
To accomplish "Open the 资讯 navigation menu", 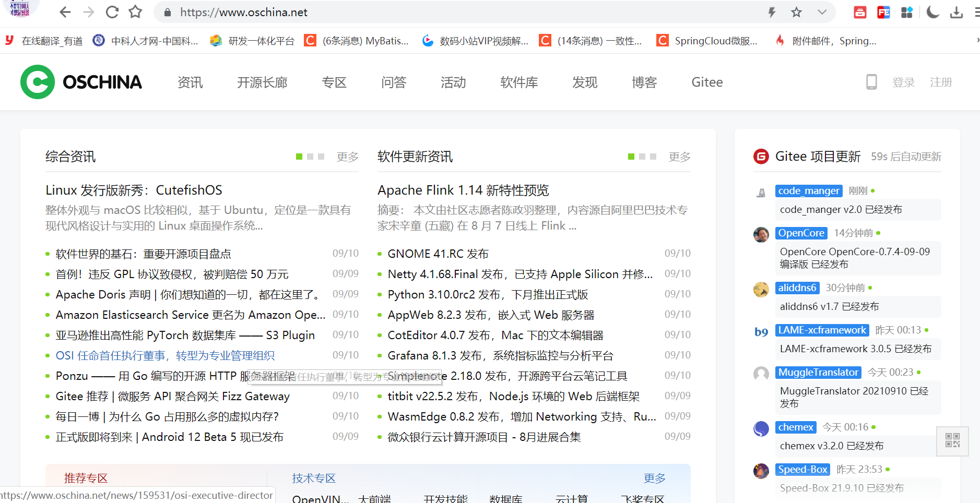I will [x=190, y=82].
